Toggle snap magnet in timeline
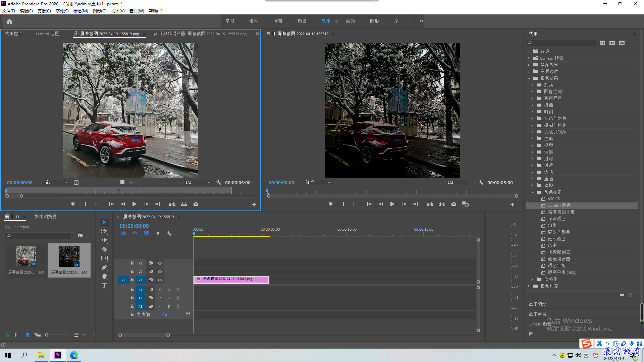 coord(135,233)
